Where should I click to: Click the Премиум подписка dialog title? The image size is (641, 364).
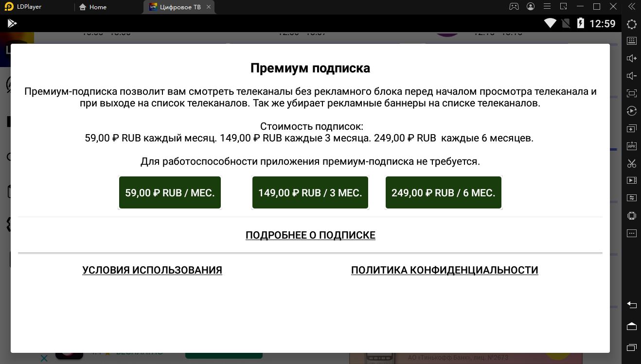(x=310, y=68)
